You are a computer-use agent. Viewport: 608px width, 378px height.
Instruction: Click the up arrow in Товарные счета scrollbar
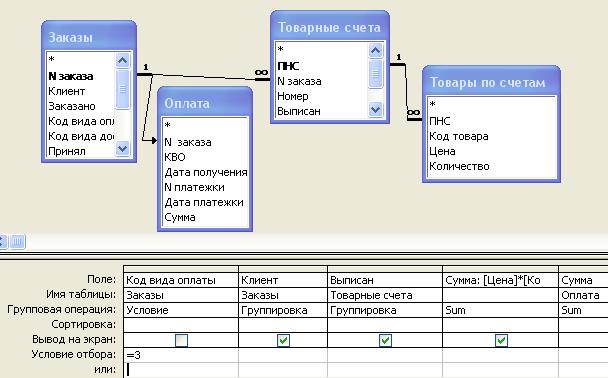point(375,50)
